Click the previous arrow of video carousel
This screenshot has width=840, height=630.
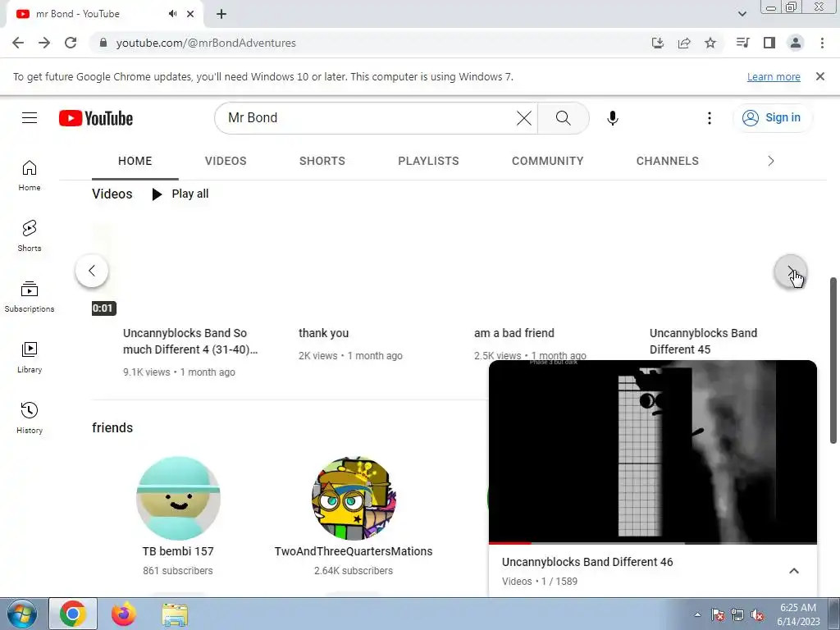[x=92, y=271]
